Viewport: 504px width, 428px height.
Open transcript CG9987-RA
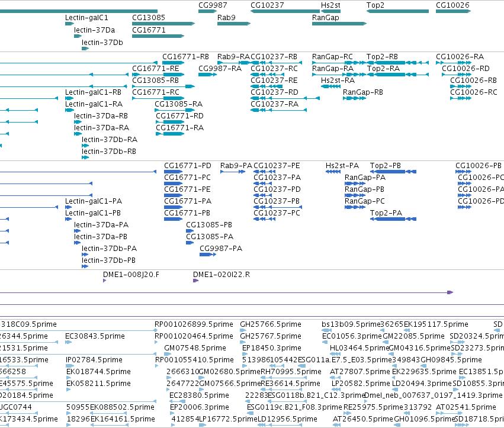pos(220,69)
